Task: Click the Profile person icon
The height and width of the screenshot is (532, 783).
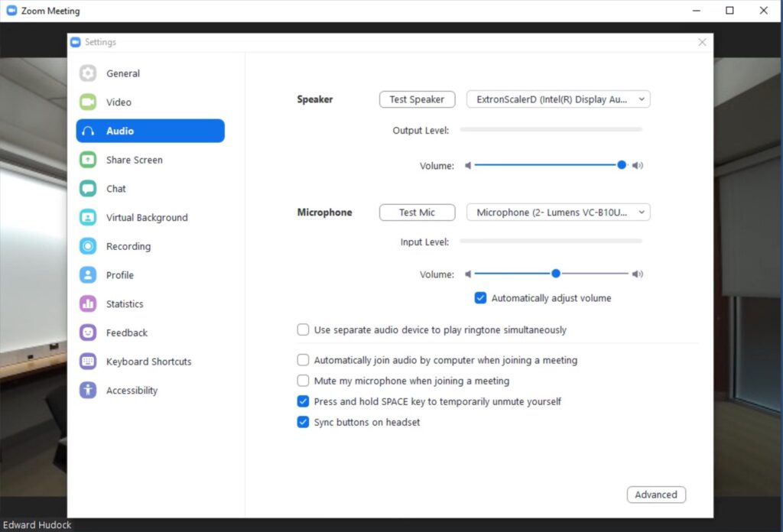Action: pyautogui.click(x=88, y=275)
